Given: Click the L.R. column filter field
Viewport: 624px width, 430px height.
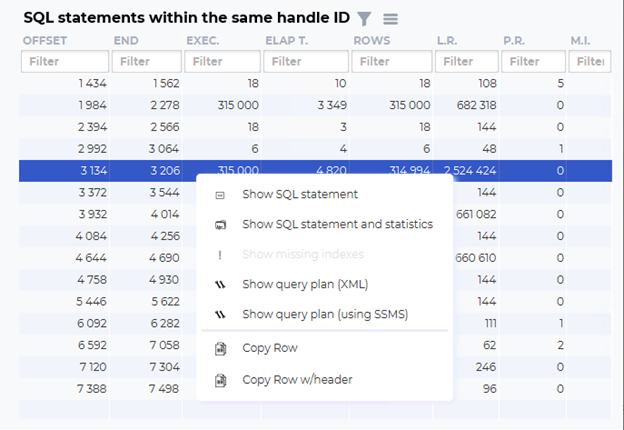Looking at the screenshot, I should (x=466, y=61).
